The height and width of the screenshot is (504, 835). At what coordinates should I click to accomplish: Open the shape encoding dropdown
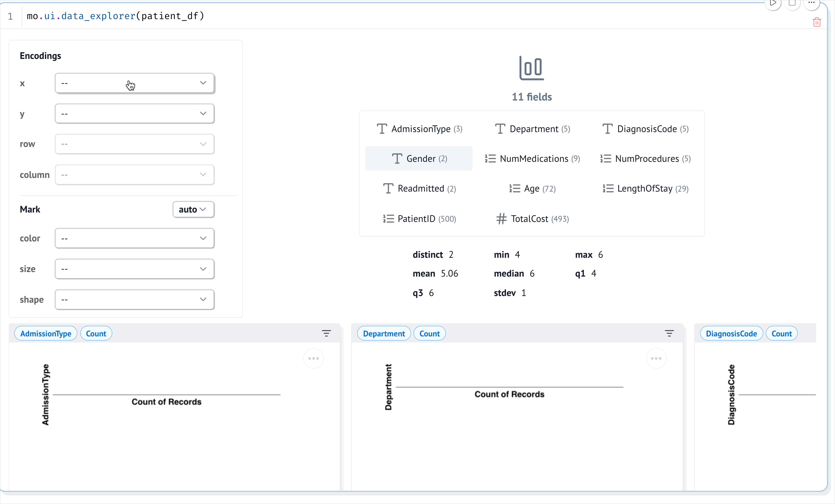(x=134, y=299)
